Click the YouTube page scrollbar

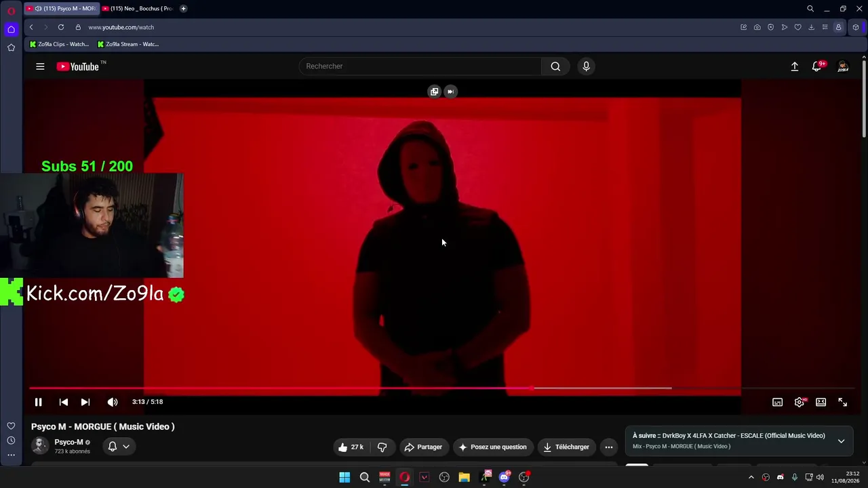(x=864, y=98)
